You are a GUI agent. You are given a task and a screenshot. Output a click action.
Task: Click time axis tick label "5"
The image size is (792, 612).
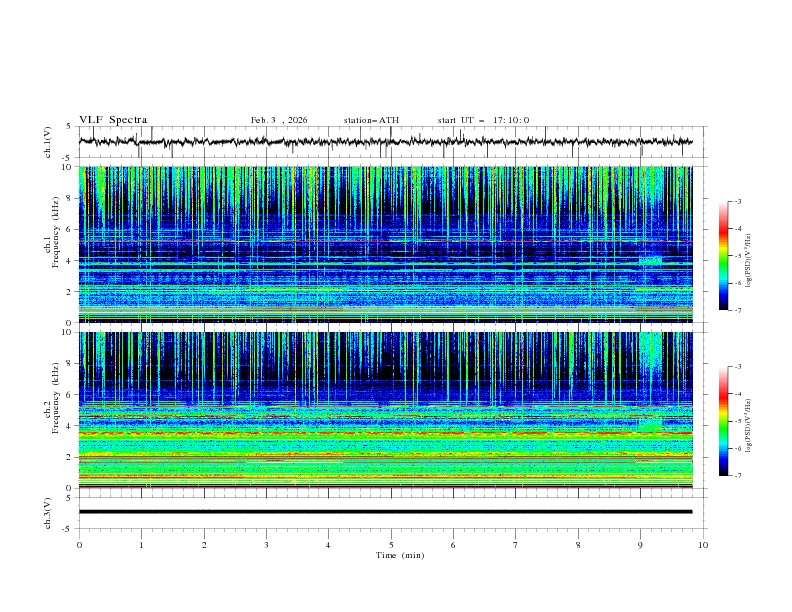click(x=391, y=545)
